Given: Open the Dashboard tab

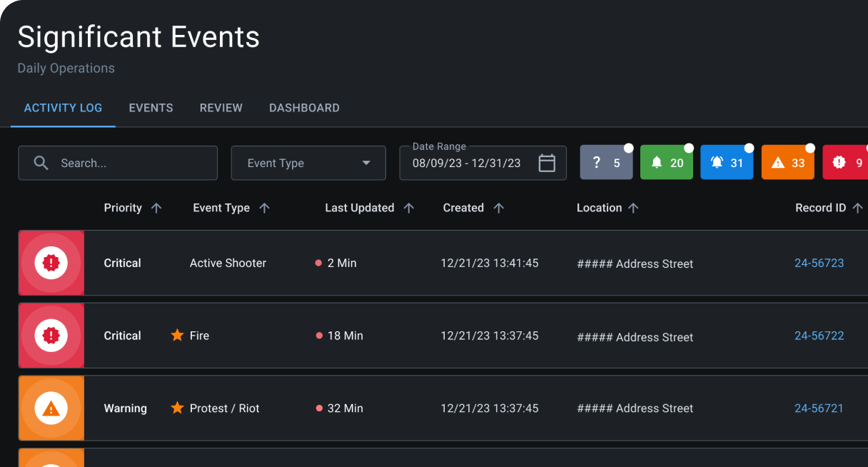Looking at the screenshot, I should pyautogui.click(x=304, y=108).
